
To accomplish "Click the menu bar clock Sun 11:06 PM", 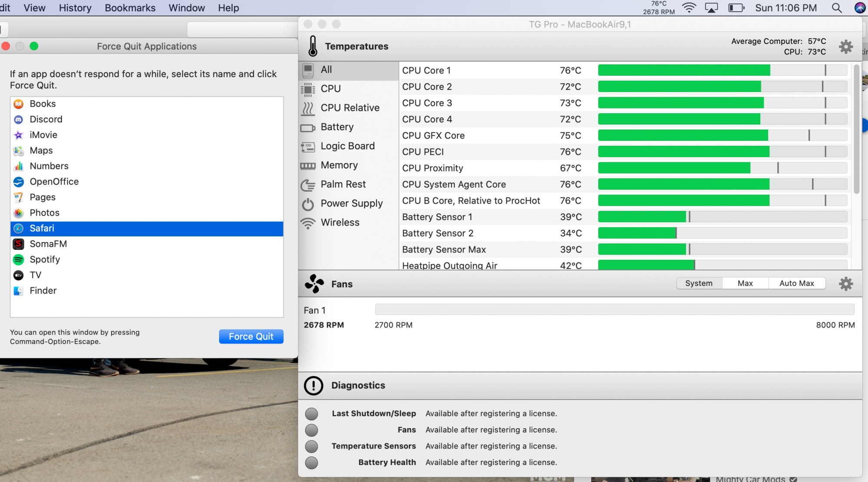I will [786, 8].
